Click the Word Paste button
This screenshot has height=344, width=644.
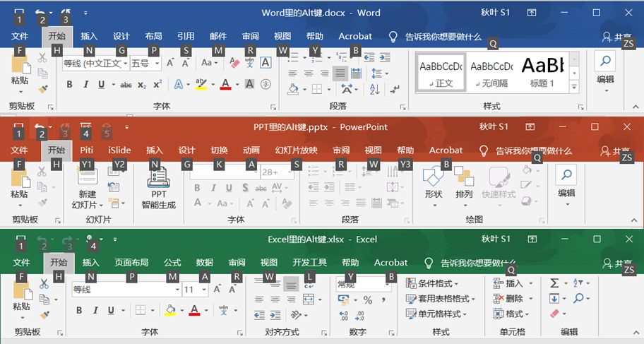point(20,73)
